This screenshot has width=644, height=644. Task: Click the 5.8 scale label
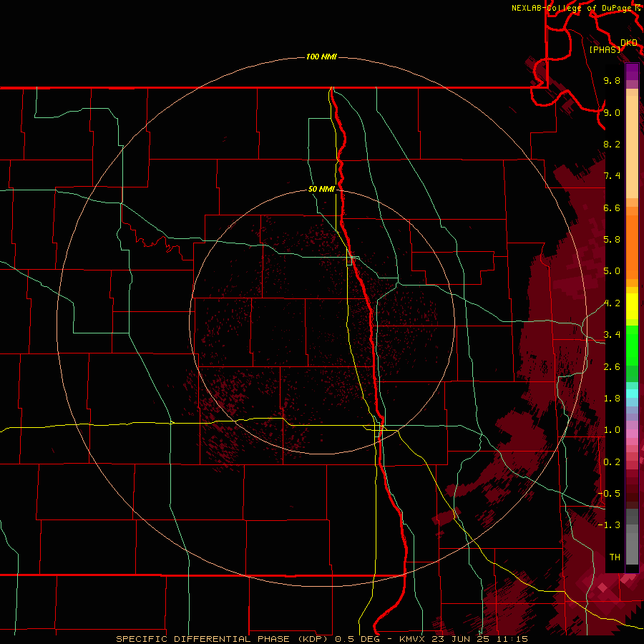tap(612, 240)
